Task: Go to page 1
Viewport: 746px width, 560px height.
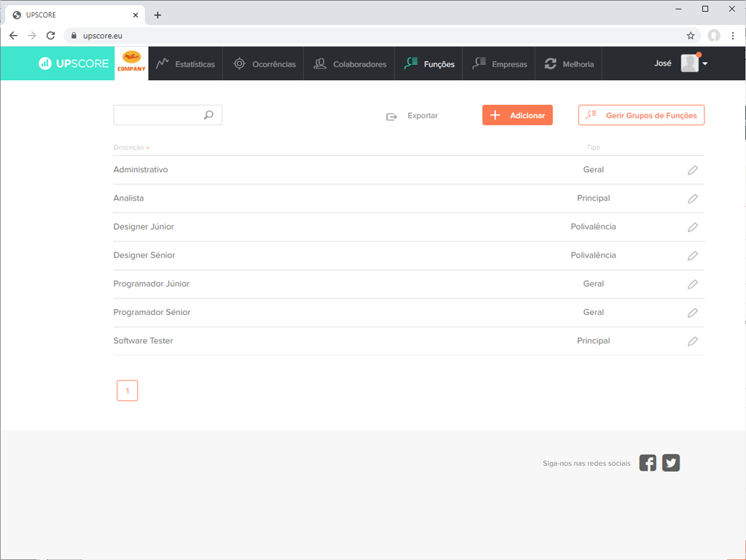Action: 128,391
